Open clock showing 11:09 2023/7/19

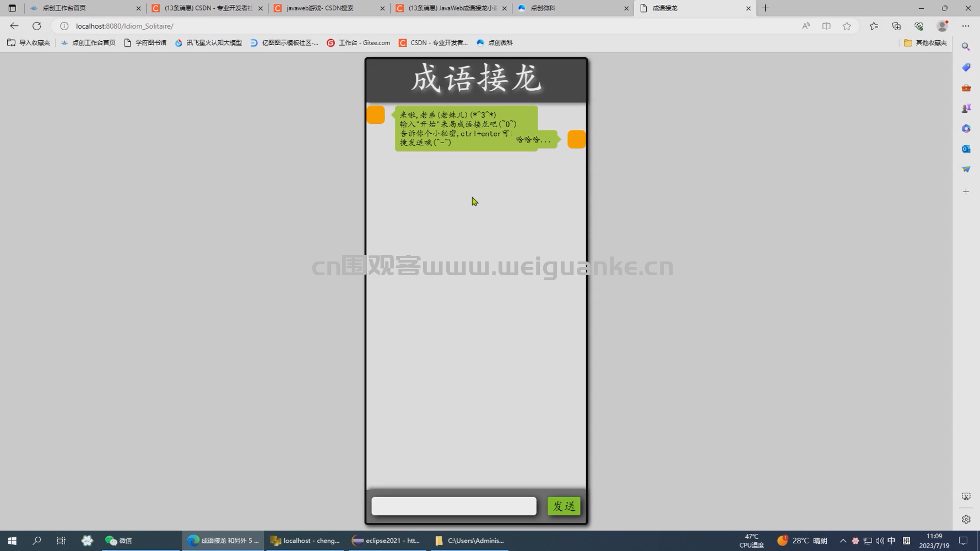coord(934,541)
